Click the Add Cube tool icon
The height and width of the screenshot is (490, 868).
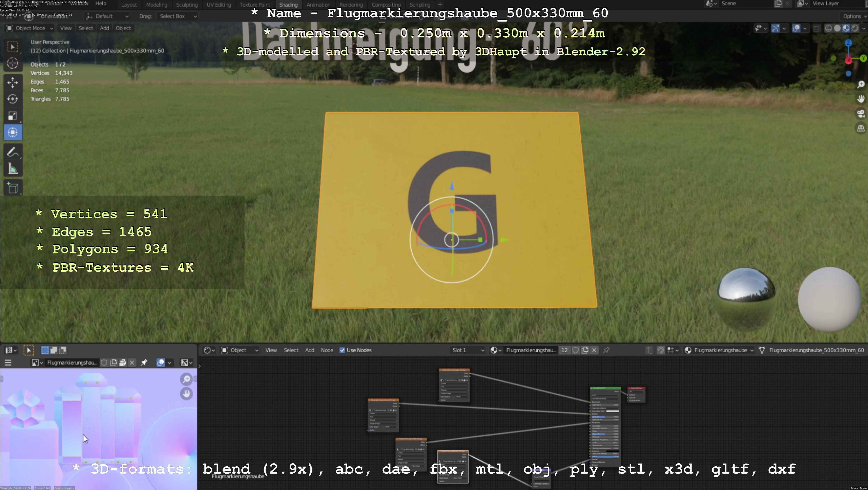[x=13, y=188]
